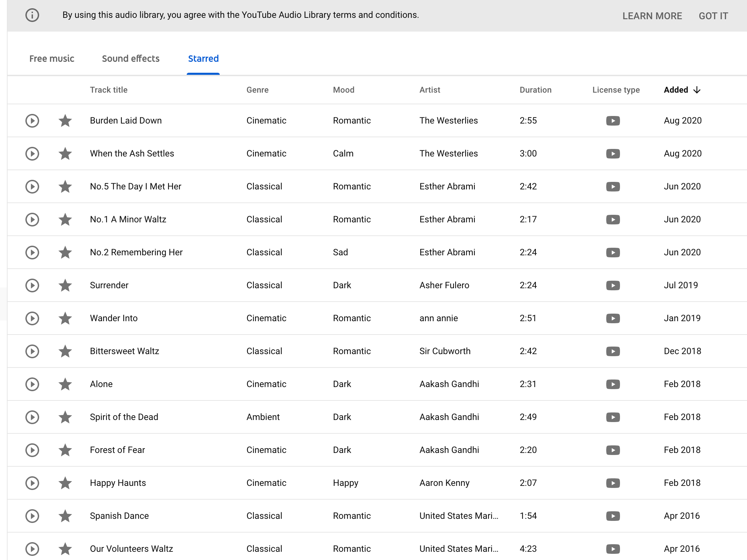Unstar Burden Laid Down
This screenshot has height=560, width=747.
click(65, 120)
